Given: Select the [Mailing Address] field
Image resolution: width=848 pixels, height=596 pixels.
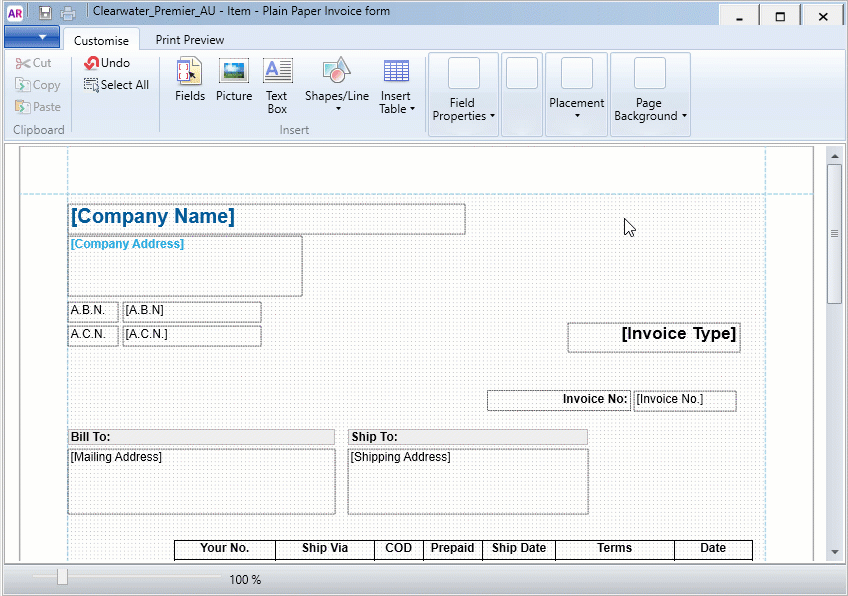Looking at the screenshot, I should [202, 481].
